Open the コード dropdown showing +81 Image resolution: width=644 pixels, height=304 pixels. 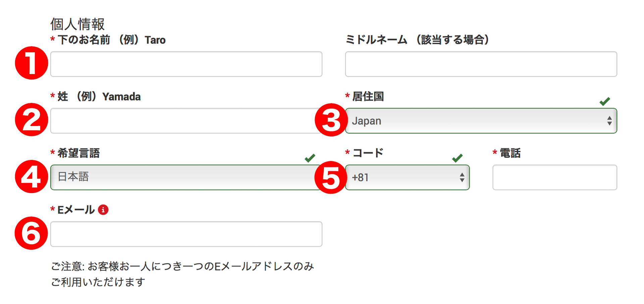(402, 177)
